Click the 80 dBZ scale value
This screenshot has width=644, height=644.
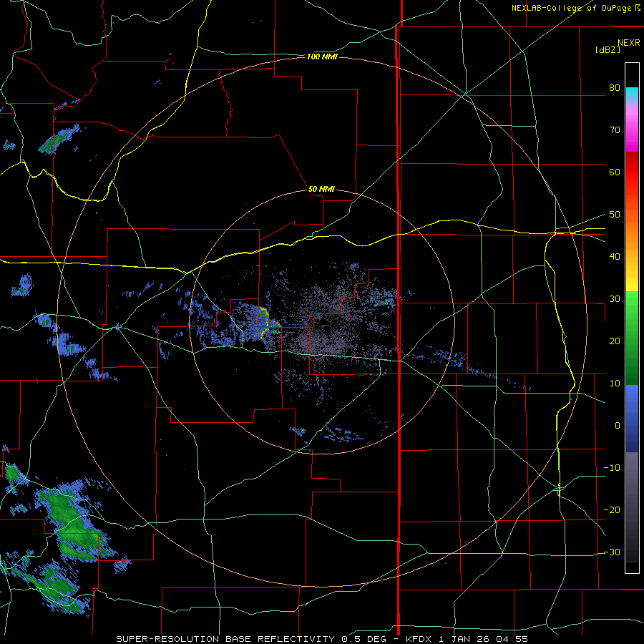coord(615,87)
